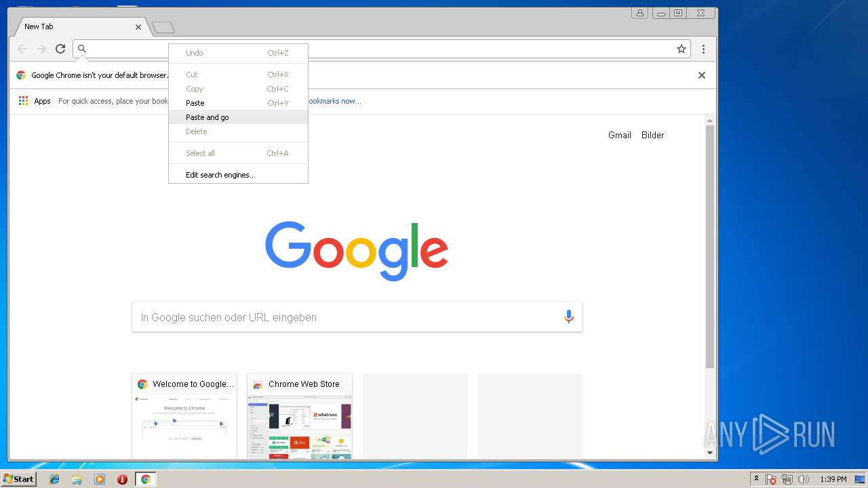The width and height of the screenshot is (868, 488).
Task: Click the show desktop icon beside the clock
Action: click(x=860, y=479)
